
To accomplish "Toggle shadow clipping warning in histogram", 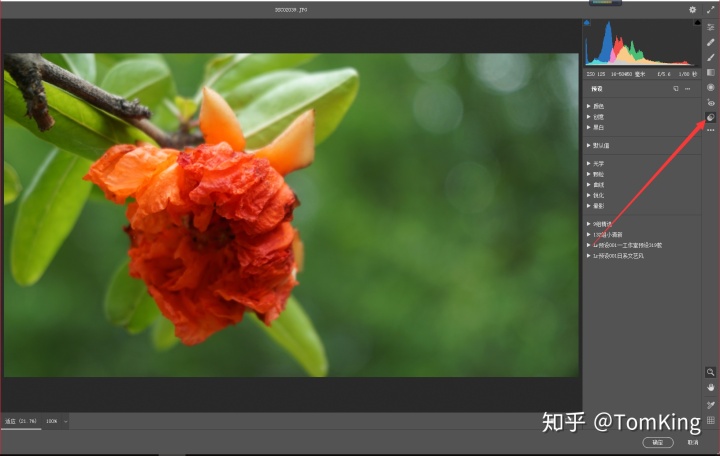I will (x=587, y=23).
